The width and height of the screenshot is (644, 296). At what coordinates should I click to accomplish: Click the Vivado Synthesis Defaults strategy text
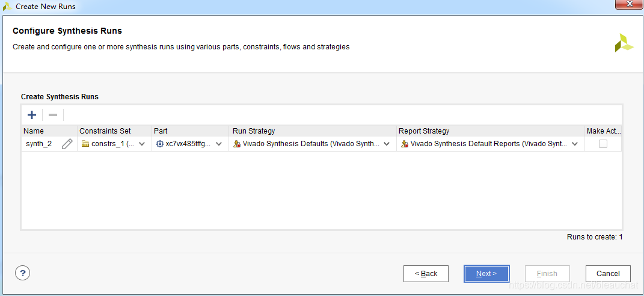311,144
